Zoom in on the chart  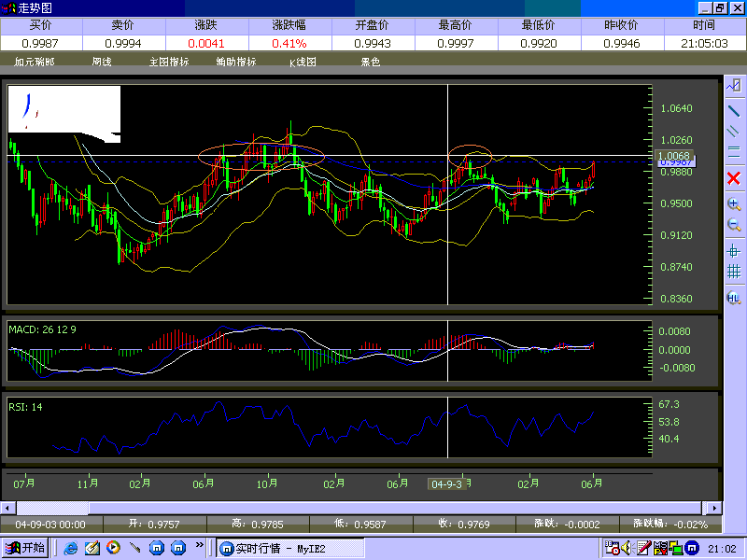[734, 203]
